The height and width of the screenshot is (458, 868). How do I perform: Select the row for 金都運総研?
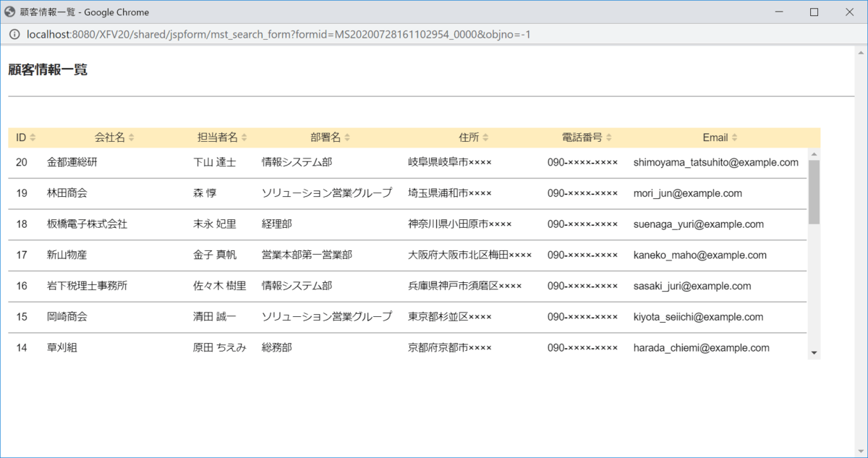pos(407,163)
